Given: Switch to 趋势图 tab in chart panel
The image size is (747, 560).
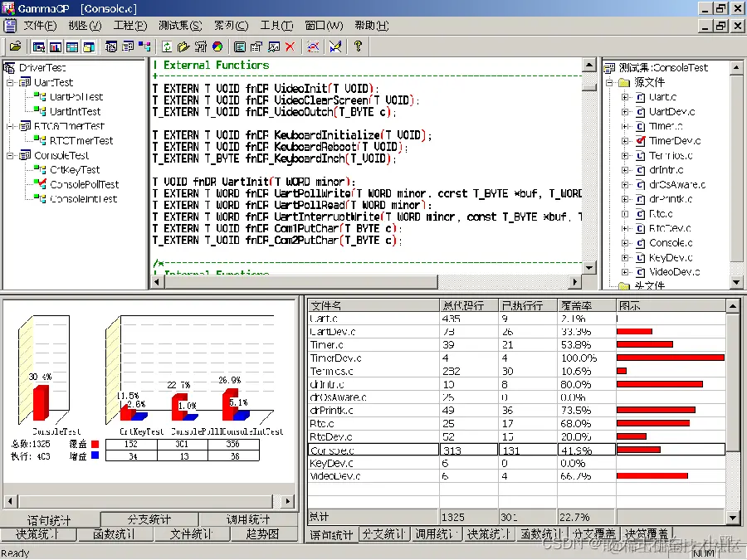Looking at the screenshot, I should tap(262, 534).
